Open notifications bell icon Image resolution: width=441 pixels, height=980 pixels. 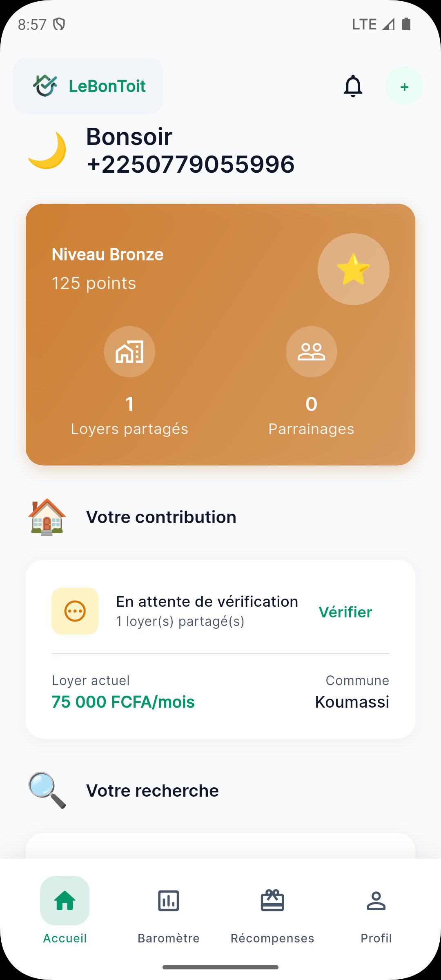[353, 86]
